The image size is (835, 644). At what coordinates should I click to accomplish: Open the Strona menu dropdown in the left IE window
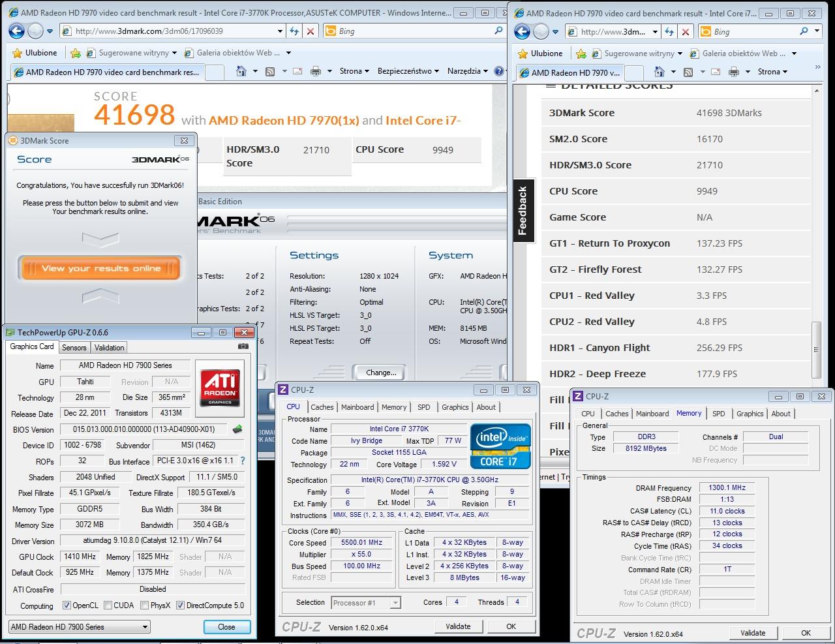[355, 71]
